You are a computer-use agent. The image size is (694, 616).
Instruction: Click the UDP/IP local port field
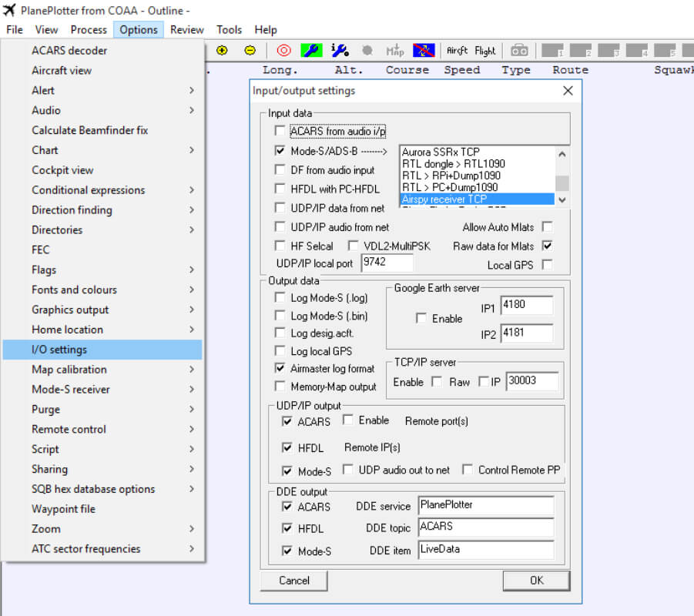[387, 263]
